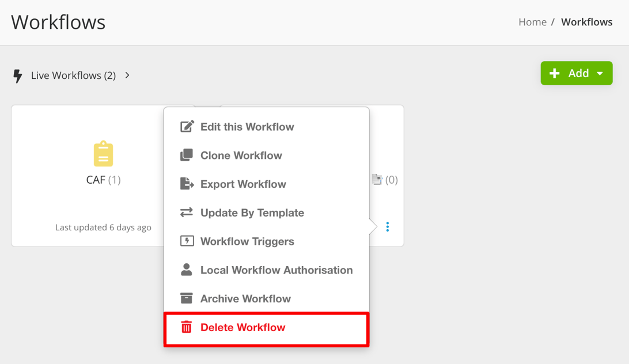Open the Home breadcrumb link
The height and width of the screenshot is (364, 629).
click(x=532, y=22)
